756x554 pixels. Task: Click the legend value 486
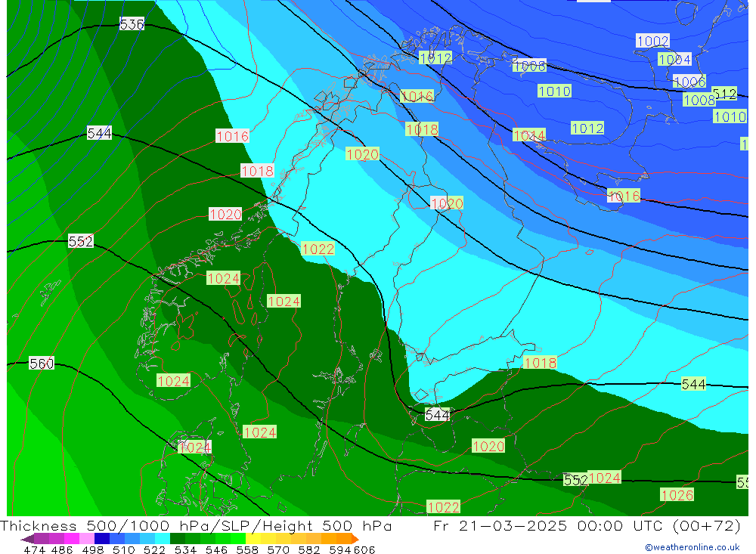pyautogui.click(x=62, y=549)
